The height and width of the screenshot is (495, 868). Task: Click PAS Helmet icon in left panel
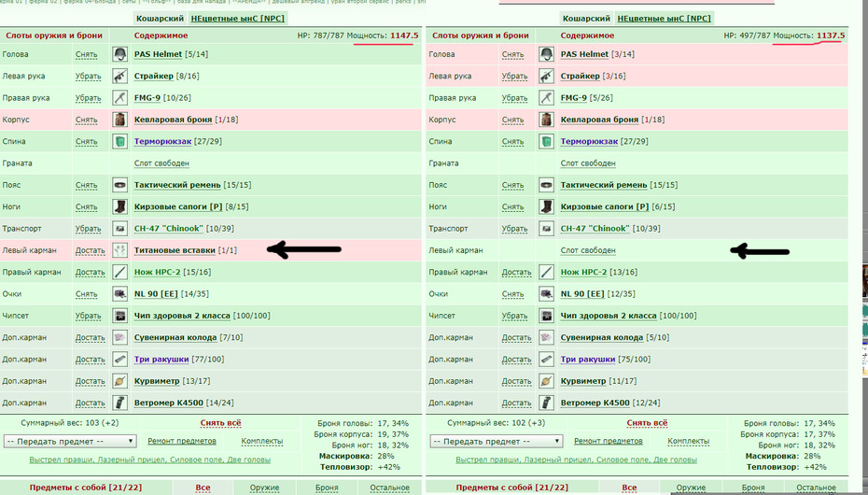tap(120, 54)
